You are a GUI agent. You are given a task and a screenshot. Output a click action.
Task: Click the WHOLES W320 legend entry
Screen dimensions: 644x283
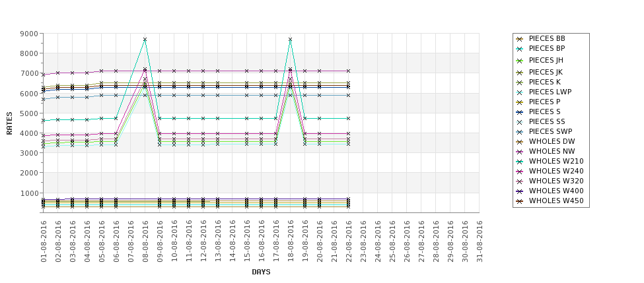pyautogui.click(x=550, y=181)
